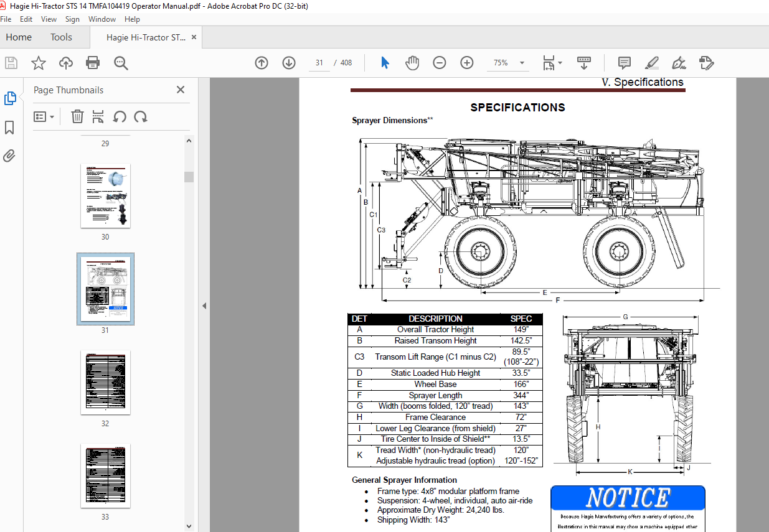769x532 pixels.
Task: Click the 'Sprayer Length' description cell
Action: click(x=435, y=395)
